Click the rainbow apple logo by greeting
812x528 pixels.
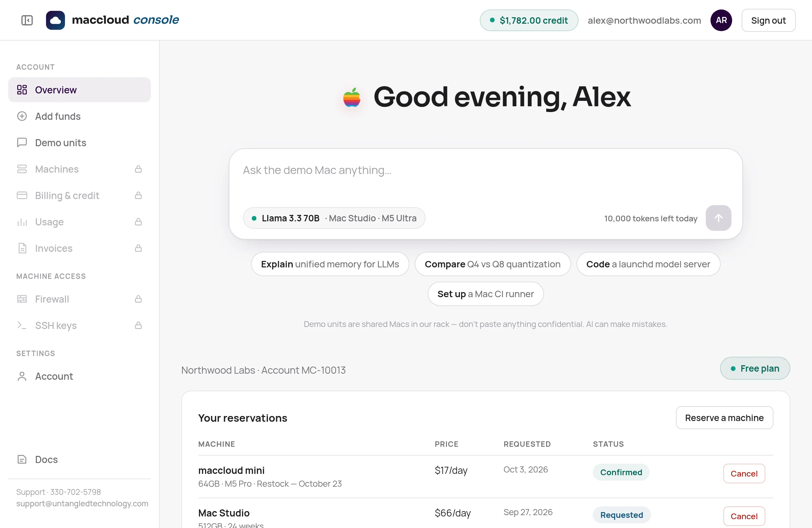tap(352, 97)
